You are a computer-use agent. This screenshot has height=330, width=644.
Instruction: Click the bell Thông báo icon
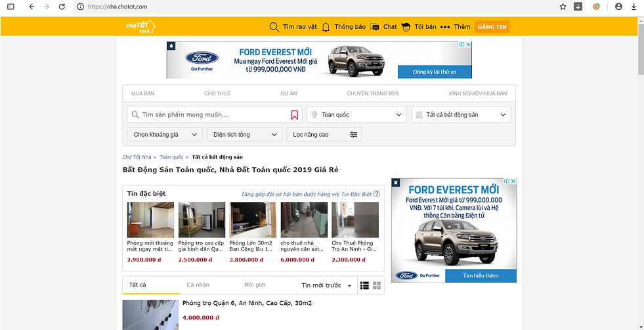pyautogui.click(x=326, y=27)
